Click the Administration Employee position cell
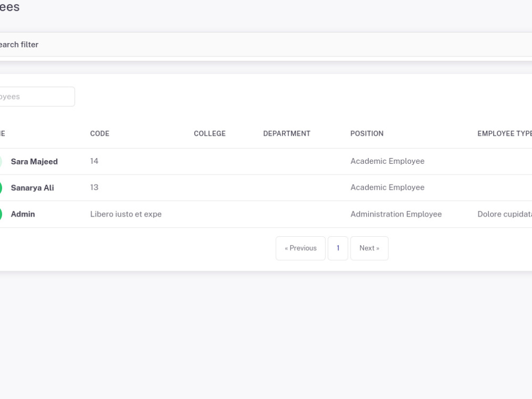This screenshot has height=399, width=532. pos(396,214)
